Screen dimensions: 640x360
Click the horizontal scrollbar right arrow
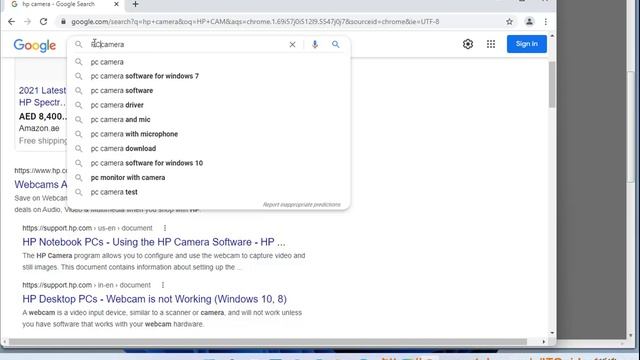pyautogui.click(x=544, y=342)
